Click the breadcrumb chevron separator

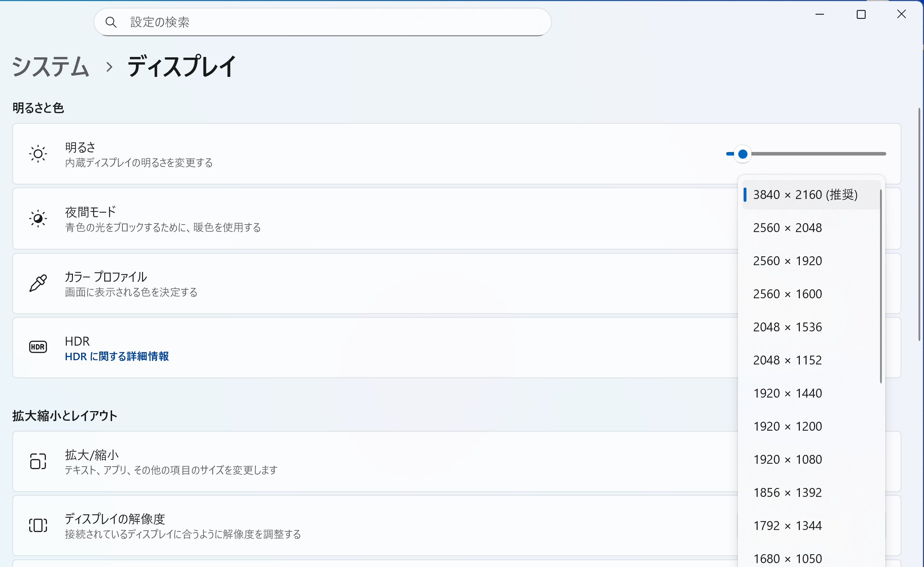click(109, 67)
